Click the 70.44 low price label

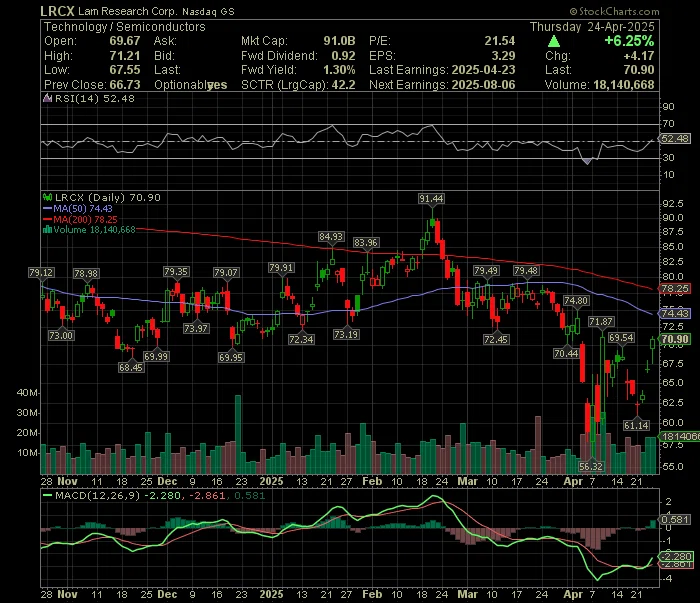566,354
